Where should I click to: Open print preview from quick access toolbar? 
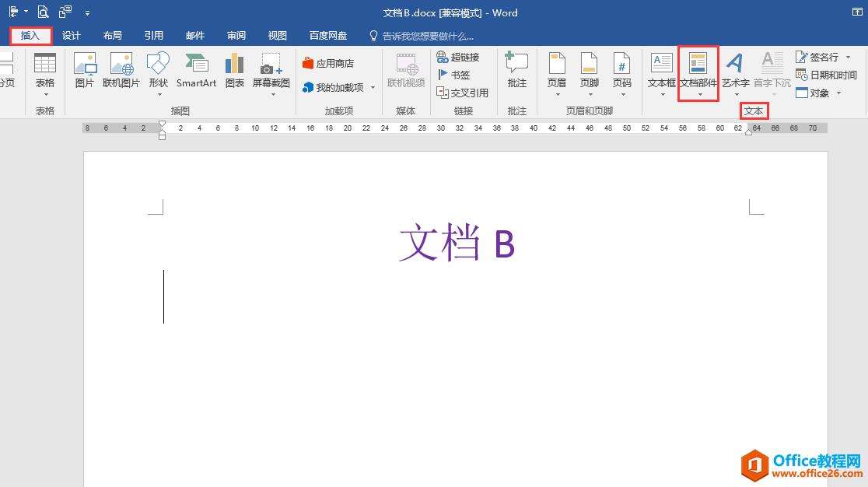point(43,12)
